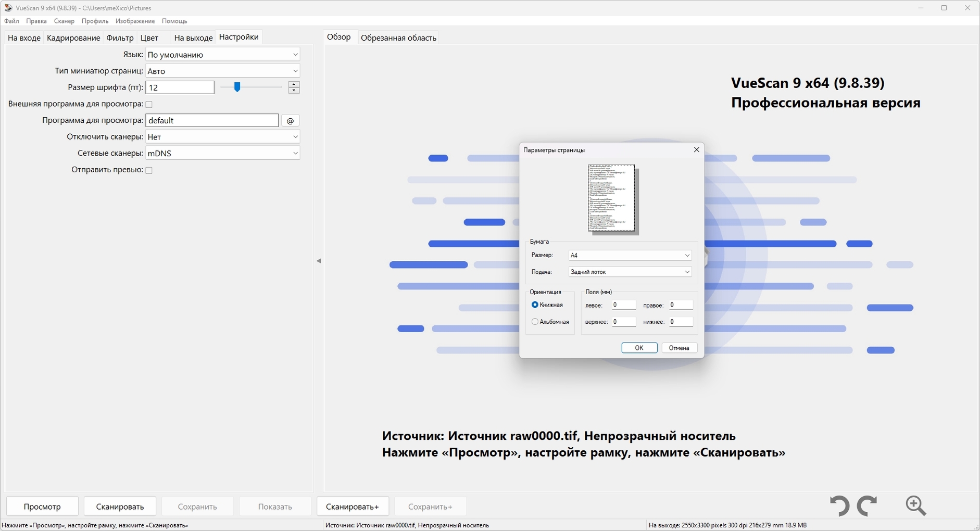Image resolution: width=980 pixels, height=531 pixels.
Task: Click the @ button next to viewer program
Action: [291, 121]
